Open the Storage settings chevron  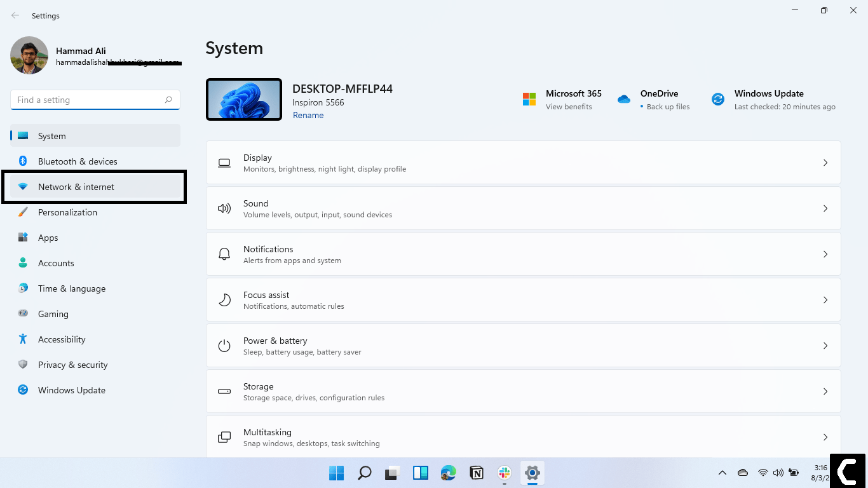[825, 391]
